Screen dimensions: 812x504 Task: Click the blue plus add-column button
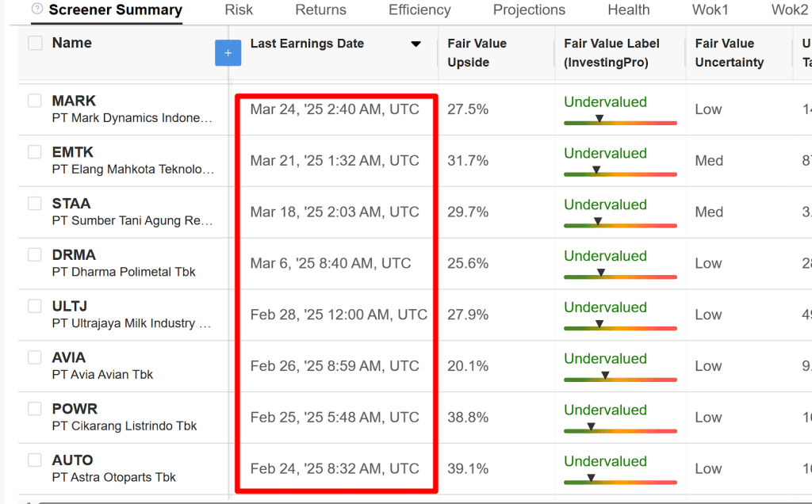tap(228, 53)
